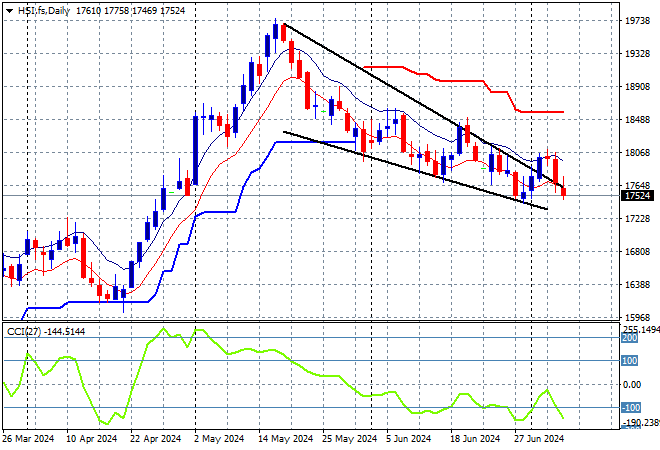This screenshot has width=660, height=450.
Task: Click the 17524 current price tag
Action: (638, 196)
